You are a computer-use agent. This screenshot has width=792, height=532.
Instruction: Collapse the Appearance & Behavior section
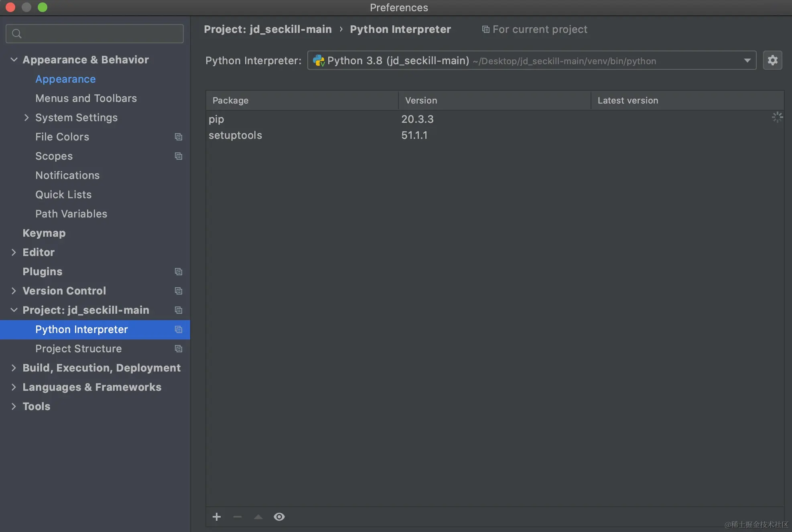click(x=14, y=60)
